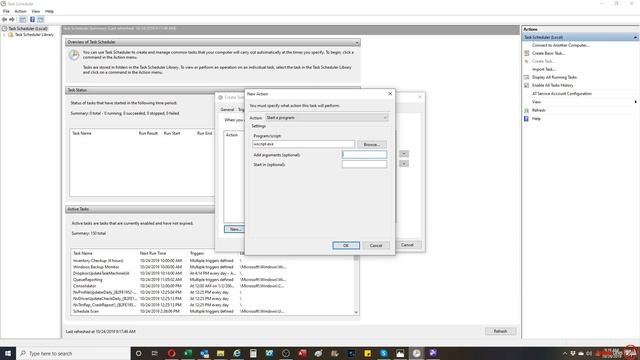Click the blue Help book toolbar icon

32,20
